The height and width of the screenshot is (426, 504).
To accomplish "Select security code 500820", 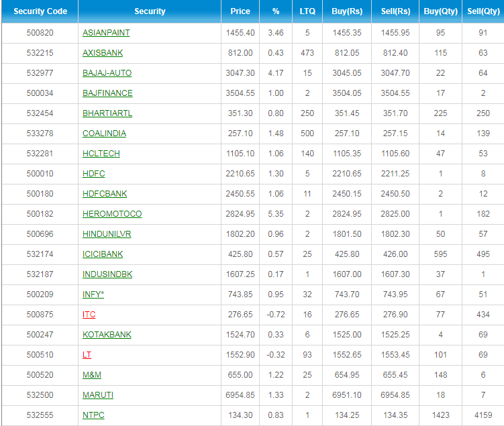I will pyautogui.click(x=40, y=33).
